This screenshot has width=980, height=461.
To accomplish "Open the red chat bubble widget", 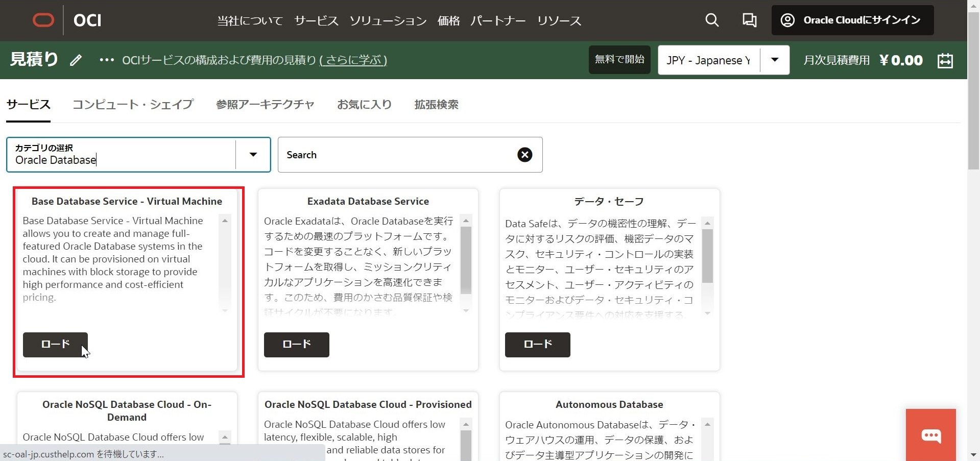I will pyautogui.click(x=930, y=435).
